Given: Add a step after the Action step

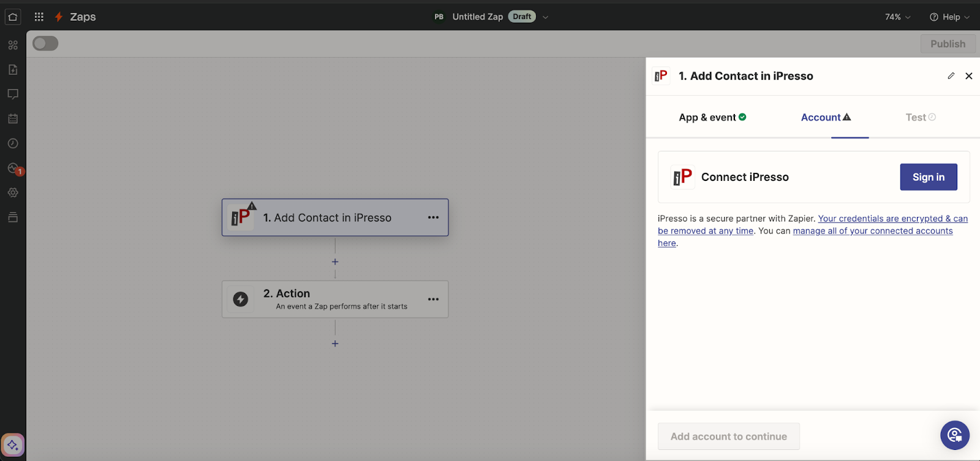Looking at the screenshot, I should point(335,343).
